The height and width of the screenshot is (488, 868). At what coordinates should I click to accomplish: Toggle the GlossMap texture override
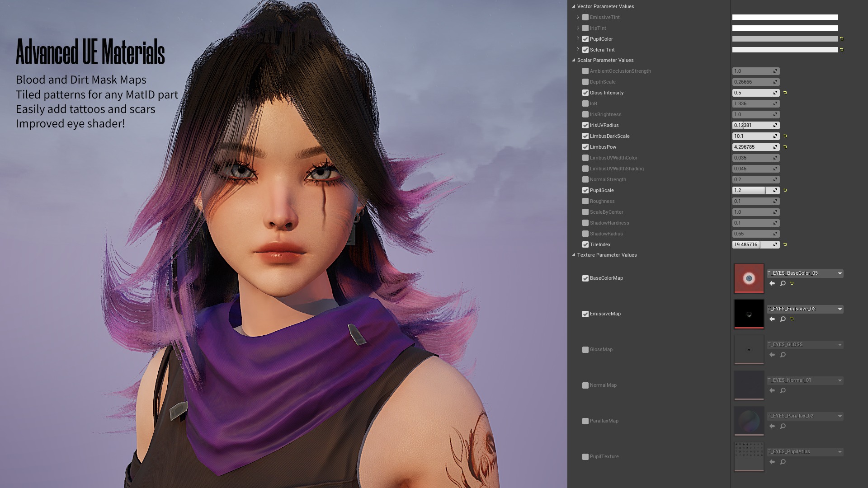[x=585, y=350]
